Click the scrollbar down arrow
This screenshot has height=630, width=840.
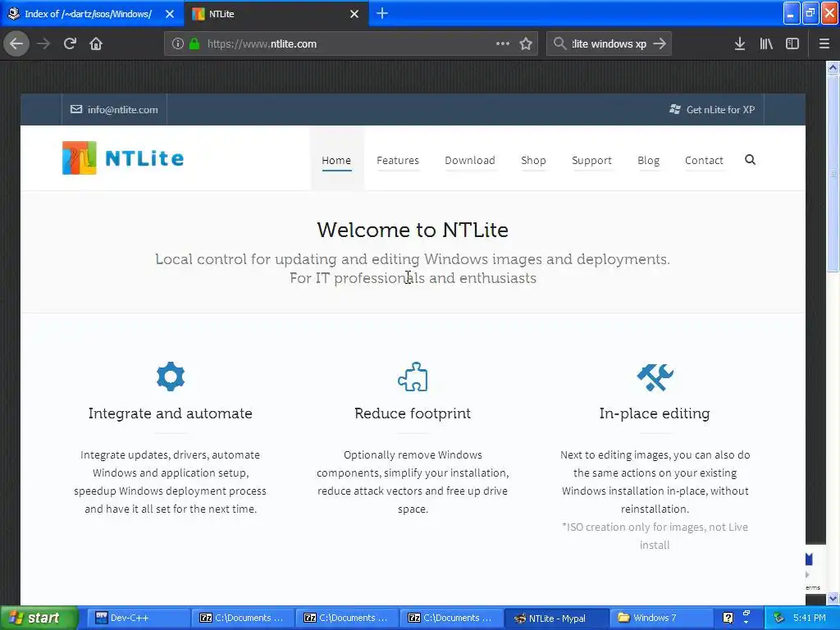point(833,598)
